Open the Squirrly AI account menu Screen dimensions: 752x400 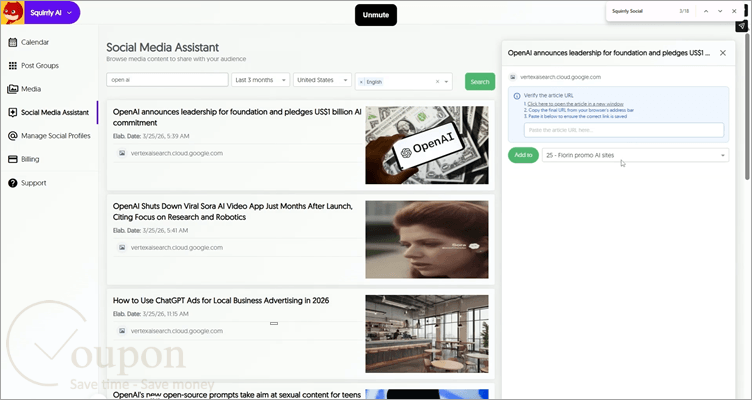52,13
